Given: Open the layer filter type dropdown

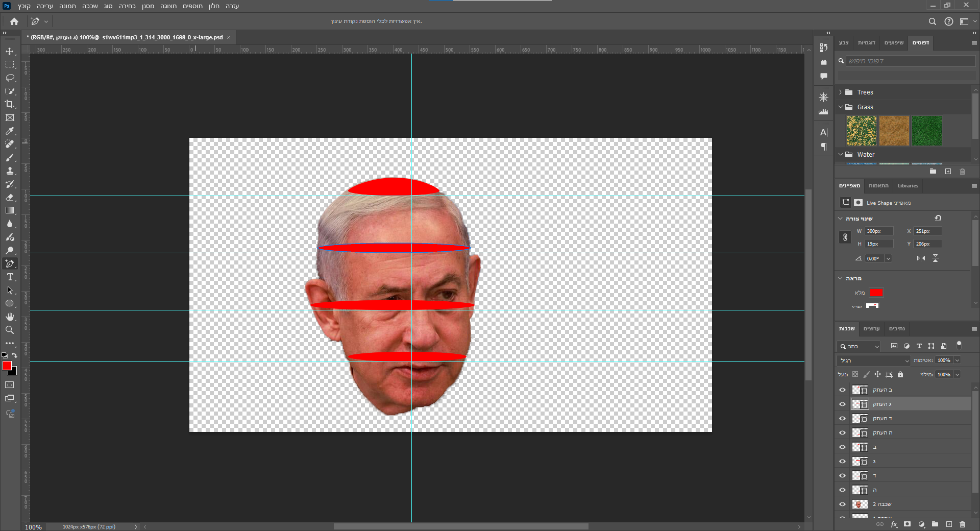Looking at the screenshot, I should [859, 346].
